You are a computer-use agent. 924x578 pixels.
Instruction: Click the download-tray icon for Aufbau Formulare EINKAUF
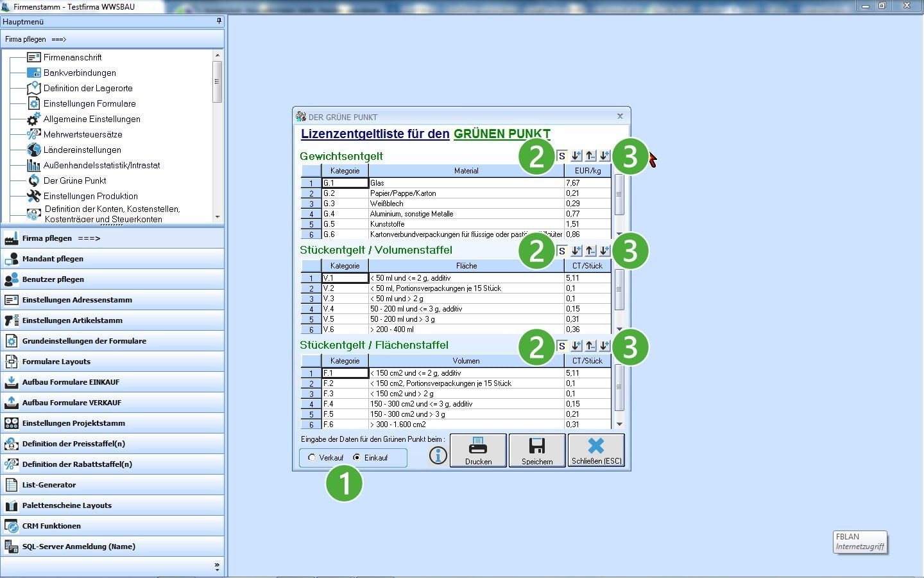12,382
